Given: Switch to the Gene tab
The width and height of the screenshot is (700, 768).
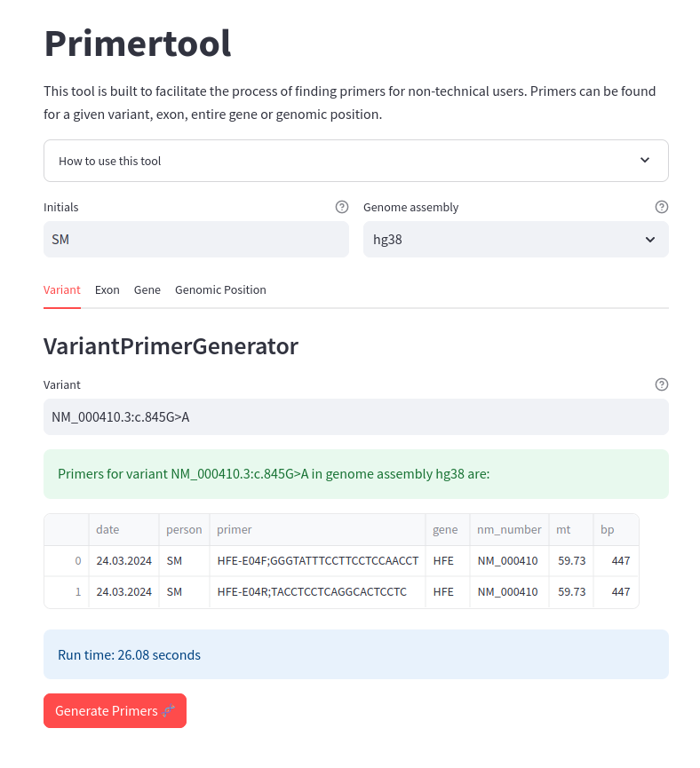Looking at the screenshot, I should (x=147, y=290).
